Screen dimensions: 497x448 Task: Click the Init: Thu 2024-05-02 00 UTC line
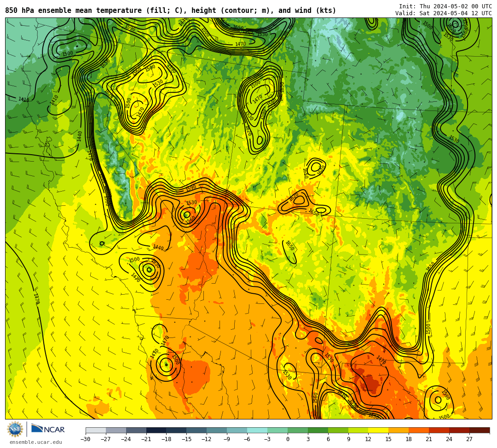point(445,6)
